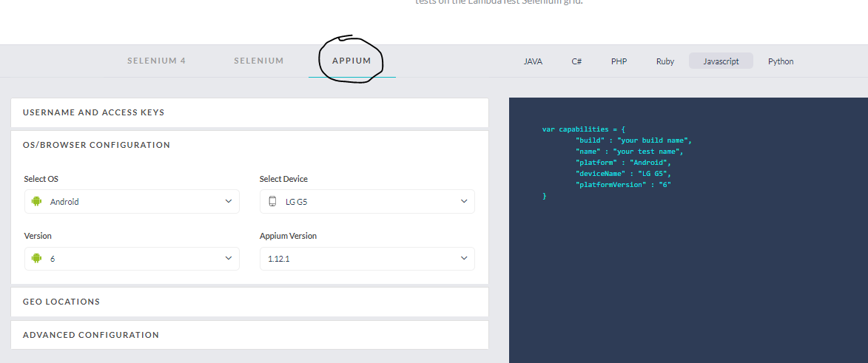Expand the Select Device dropdown chevron
The height and width of the screenshot is (363, 868).
tap(464, 201)
